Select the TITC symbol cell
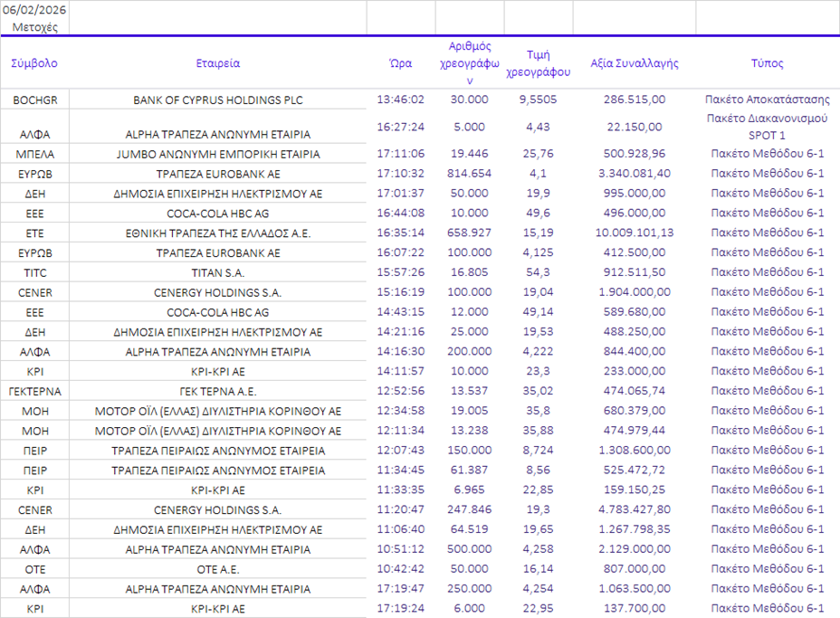840x618 pixels. pos(34,272)
